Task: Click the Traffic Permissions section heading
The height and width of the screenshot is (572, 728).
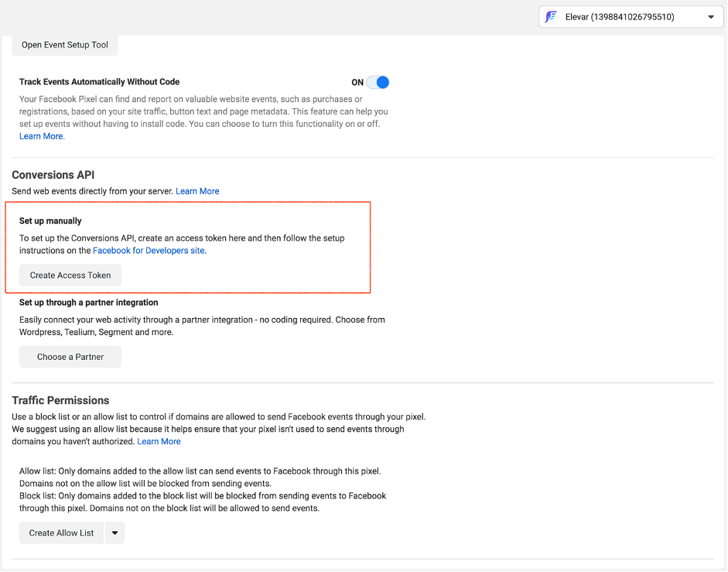Action: [x=60, y=400]
